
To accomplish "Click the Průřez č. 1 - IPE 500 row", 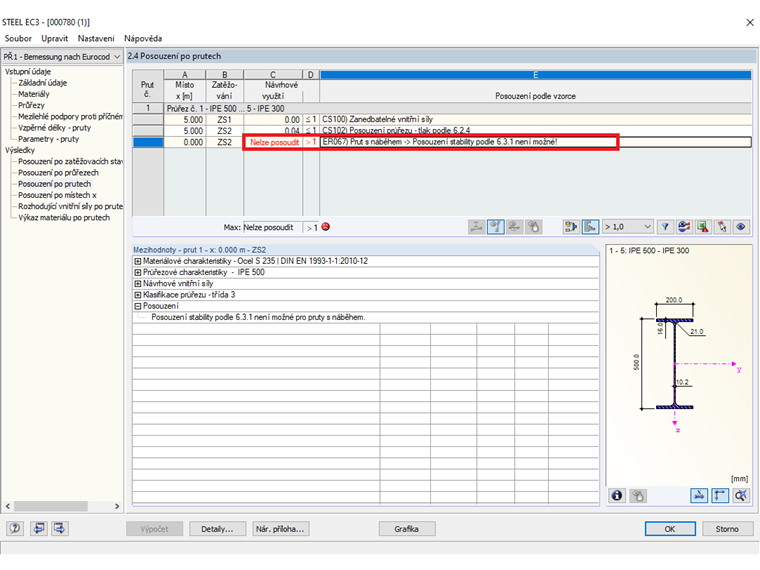I will click(x=458, y=109).
